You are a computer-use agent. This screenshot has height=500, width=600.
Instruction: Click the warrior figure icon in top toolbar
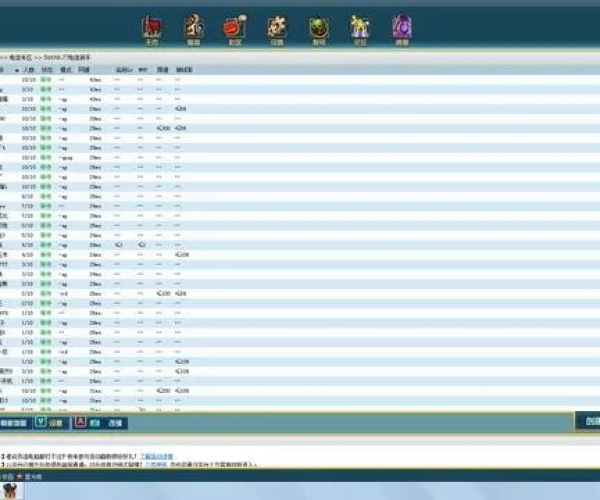pos(195,27)
